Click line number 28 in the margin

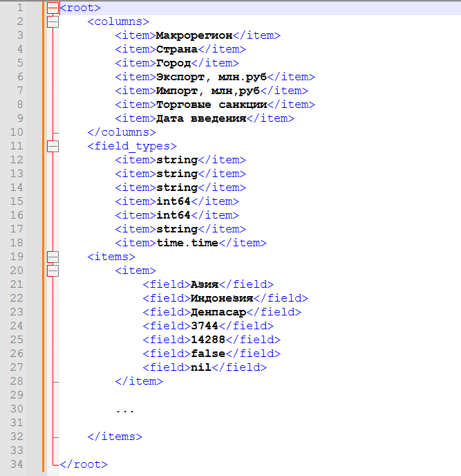tap(17, 381)
